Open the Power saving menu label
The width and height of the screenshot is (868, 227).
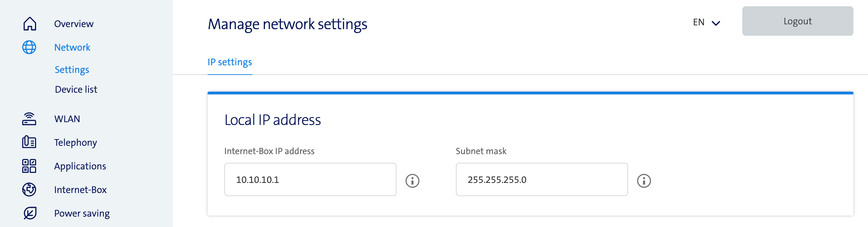[82, 213]
